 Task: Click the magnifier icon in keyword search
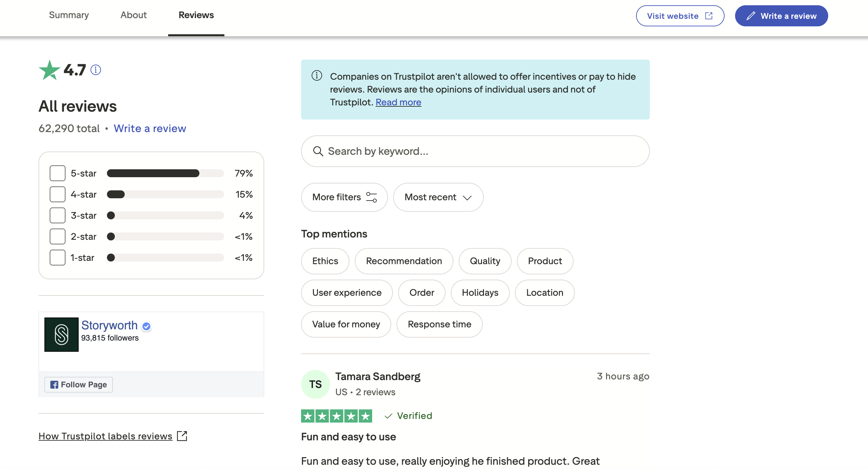coord(318,151)
